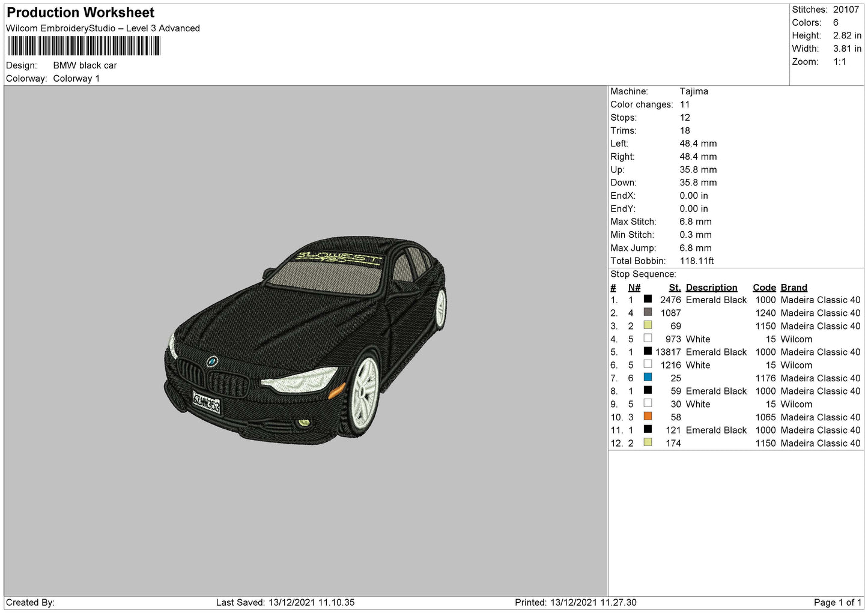Click code 1065 in row 10
The height and width of the screenshot is (613, 868).
[765, 417]
